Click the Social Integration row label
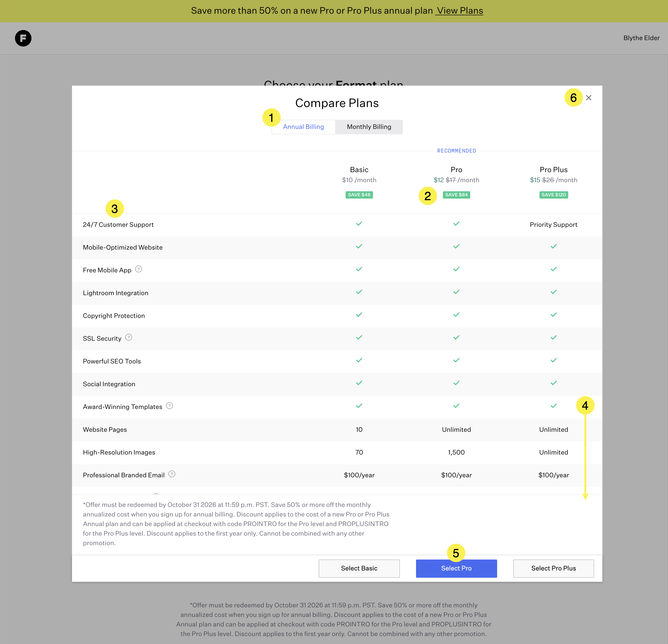The width and height of the screenshot is (668, 644). tap(109, 384)
